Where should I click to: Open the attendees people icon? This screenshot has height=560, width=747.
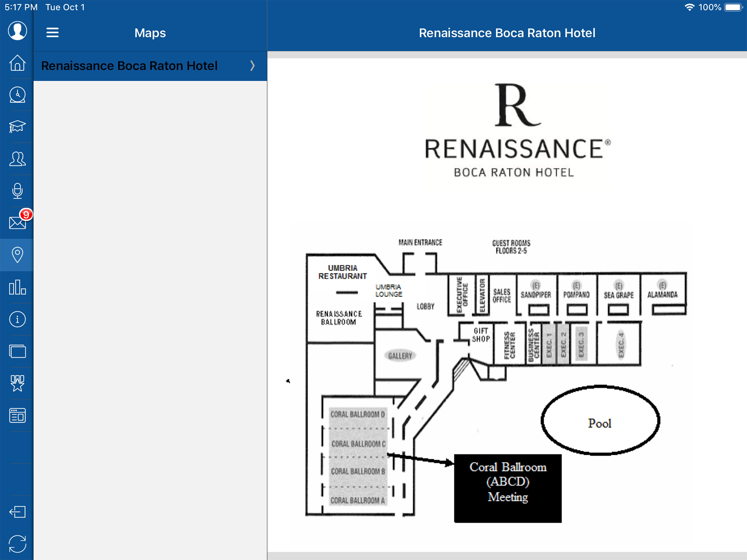click(17, 159)
